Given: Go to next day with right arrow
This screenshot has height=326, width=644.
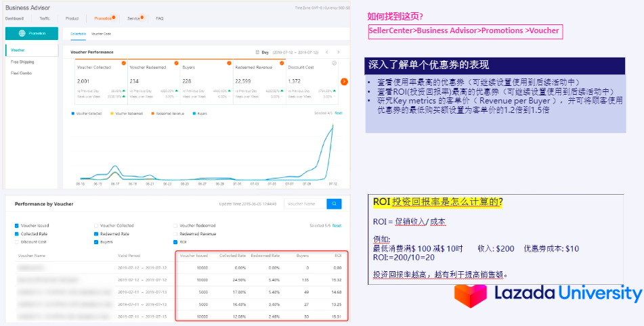Looking at the screenshot, I should pos(339,52).
